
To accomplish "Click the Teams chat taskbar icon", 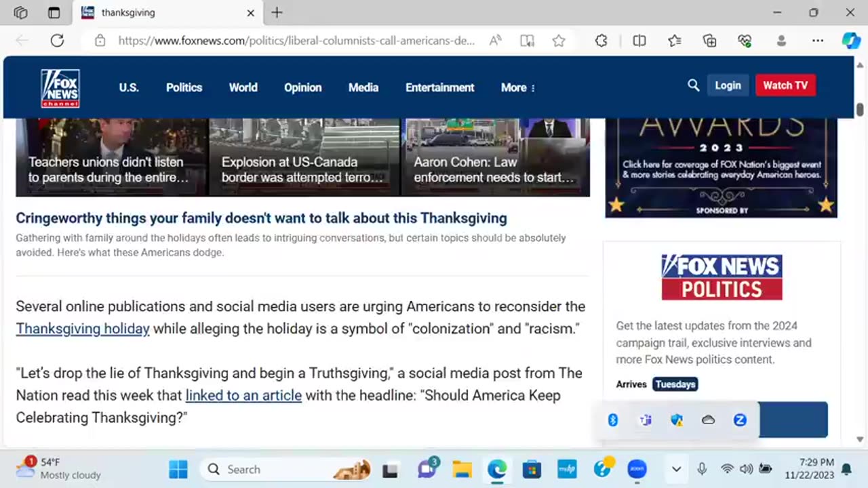I will pyautogui.click(x=427, y=468).
